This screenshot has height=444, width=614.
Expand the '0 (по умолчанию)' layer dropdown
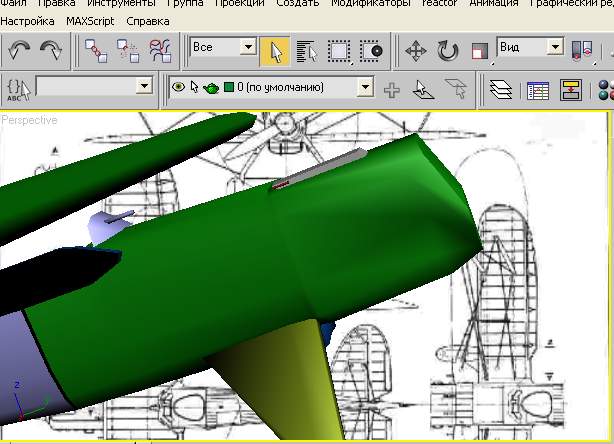(364, 88)
